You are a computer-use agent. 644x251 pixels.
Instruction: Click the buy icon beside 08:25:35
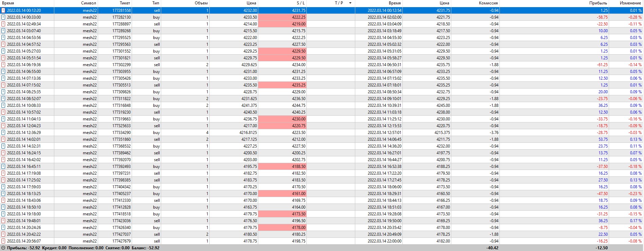pos(3,92)
